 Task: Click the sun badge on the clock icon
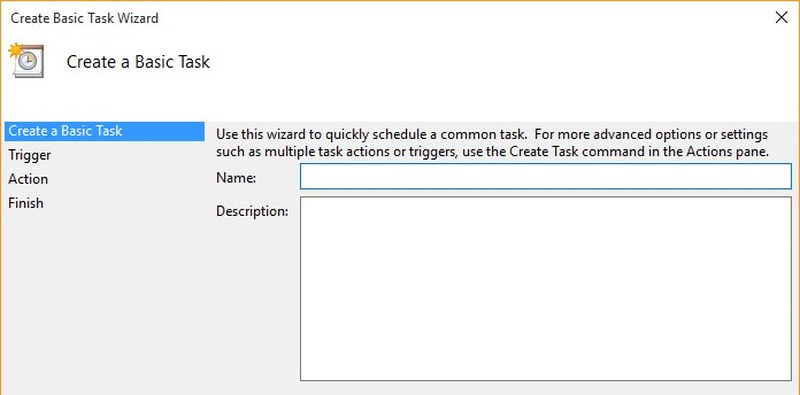15,50
